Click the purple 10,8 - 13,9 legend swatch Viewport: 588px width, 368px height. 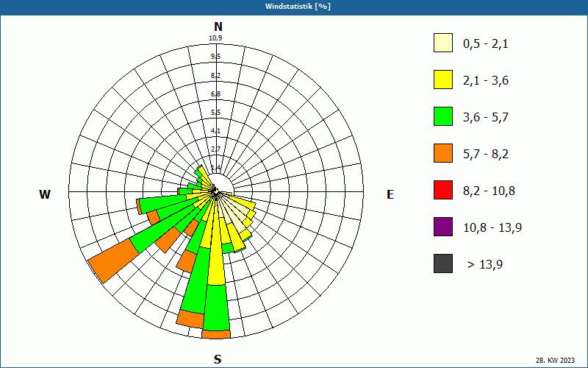click(x=443, y=227)
